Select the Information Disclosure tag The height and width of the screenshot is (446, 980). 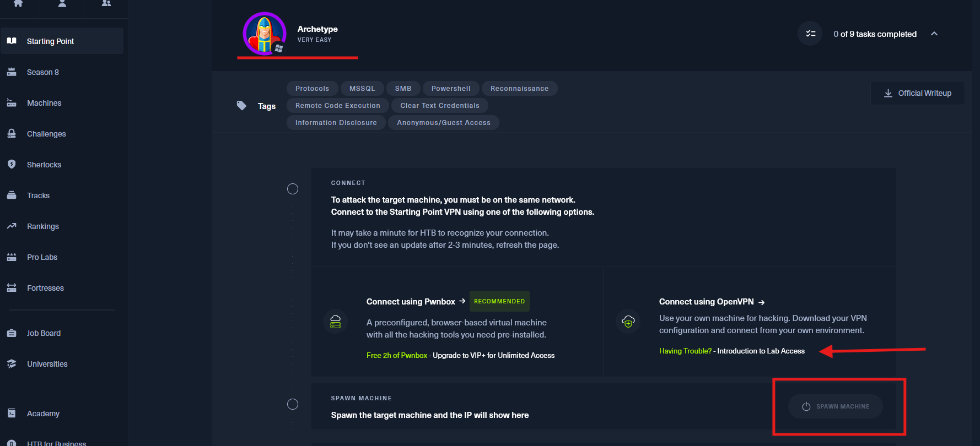[336, 122]
